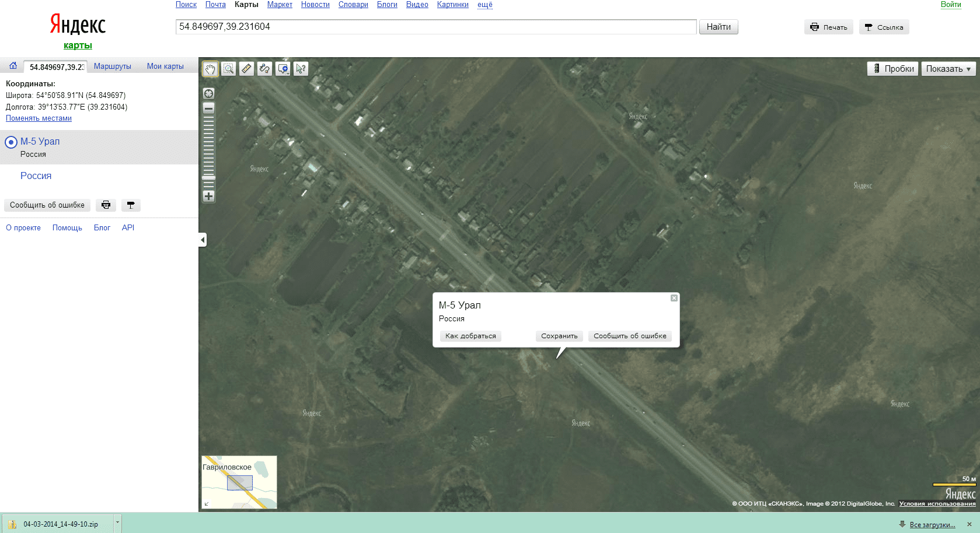
Task: Toggle the Пробки traffic layer
Action: [892, 69]
